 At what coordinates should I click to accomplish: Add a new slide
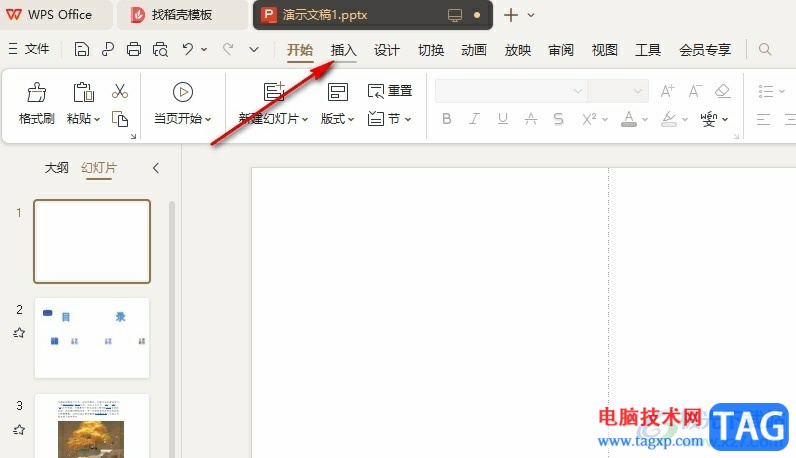pos(274,92)
